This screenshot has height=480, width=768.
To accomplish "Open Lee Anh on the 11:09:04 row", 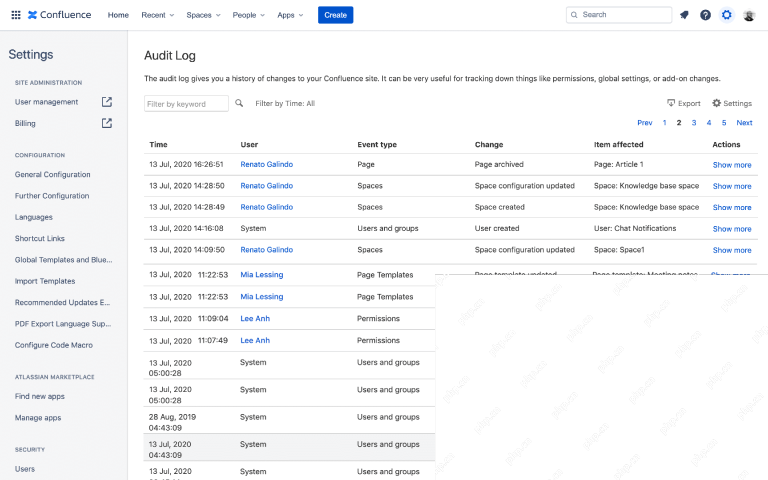I will pyautogui.click(x=255, y=318).
